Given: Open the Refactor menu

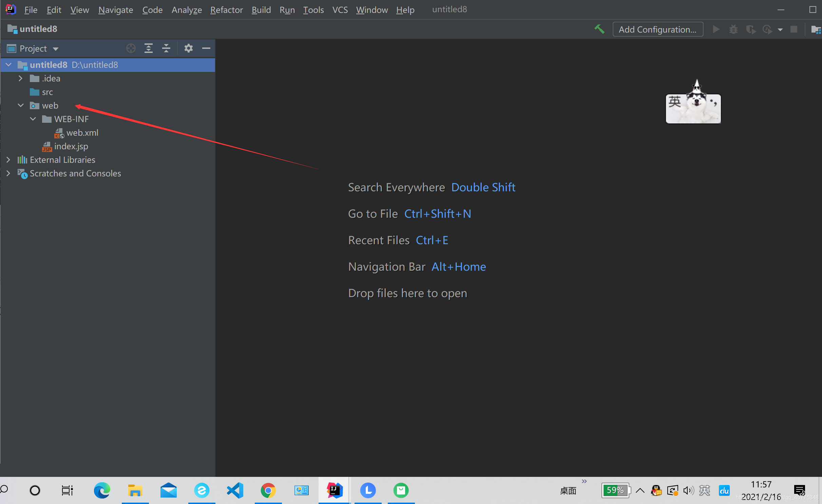Looking at the screenshot, I should pos(226,10).
